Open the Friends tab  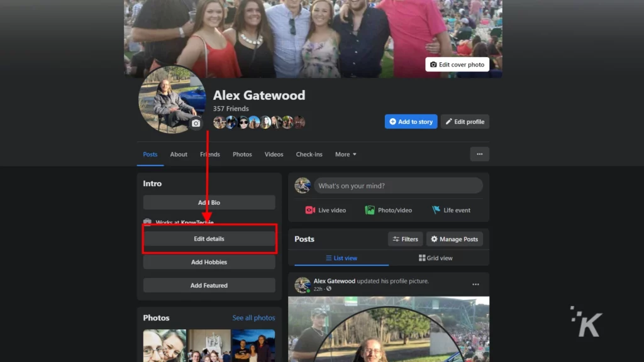tap(210, 155)
